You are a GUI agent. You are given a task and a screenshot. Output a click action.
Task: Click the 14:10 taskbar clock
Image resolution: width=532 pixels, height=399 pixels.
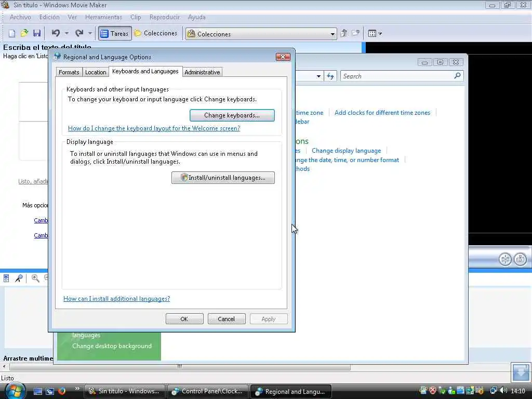[518, 391]
